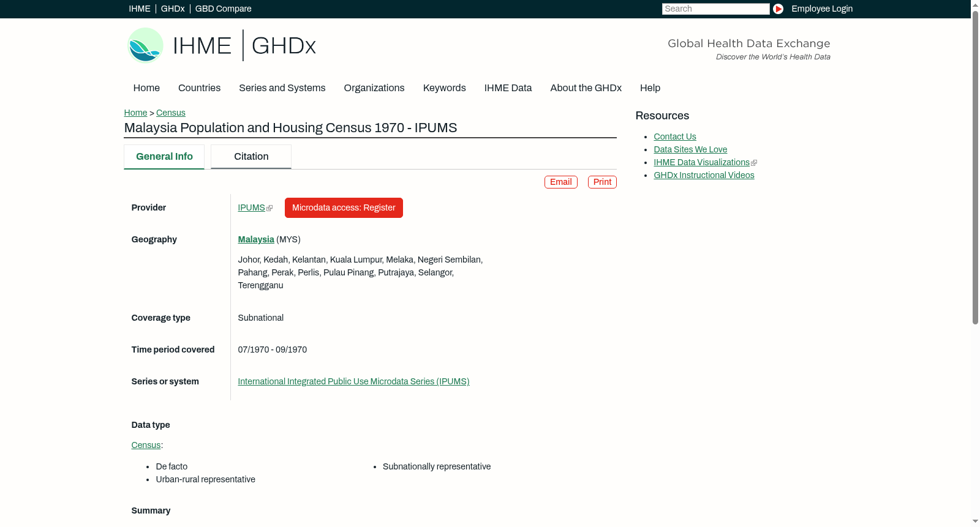This screenshot has height=527, width=980.
Task: Click the Email button
Action: 561,182
